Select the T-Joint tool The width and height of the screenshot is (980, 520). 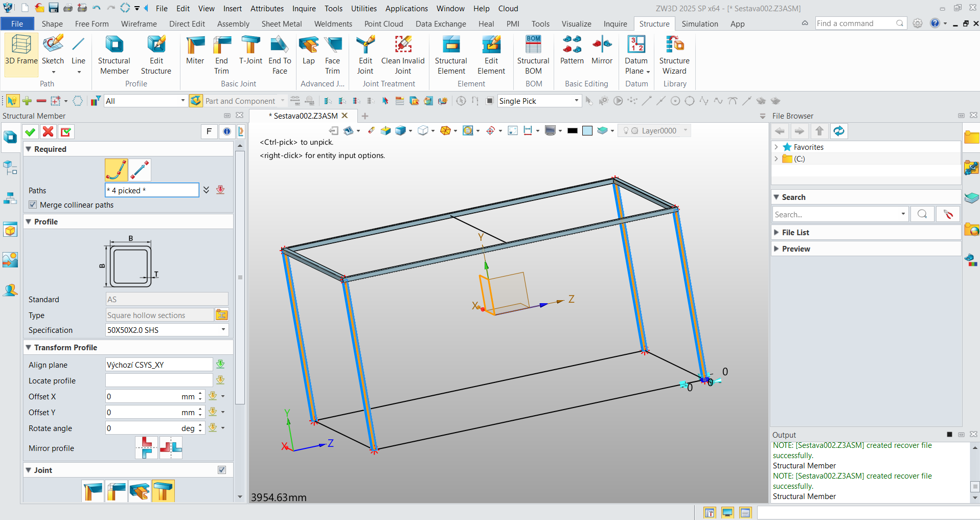tap(250, 50)
